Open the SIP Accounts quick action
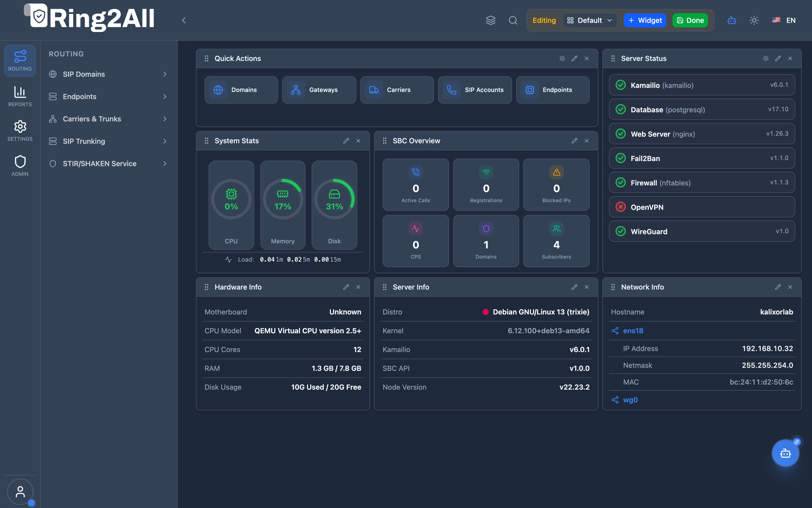The image size is (812, 508). click(475, 90)
